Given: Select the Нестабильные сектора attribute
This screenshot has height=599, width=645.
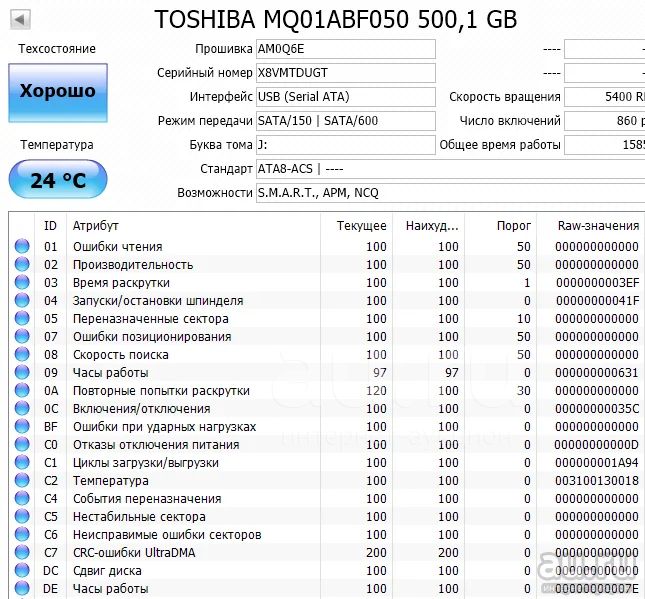Looking at the screenshot, I should coord(139,517).
